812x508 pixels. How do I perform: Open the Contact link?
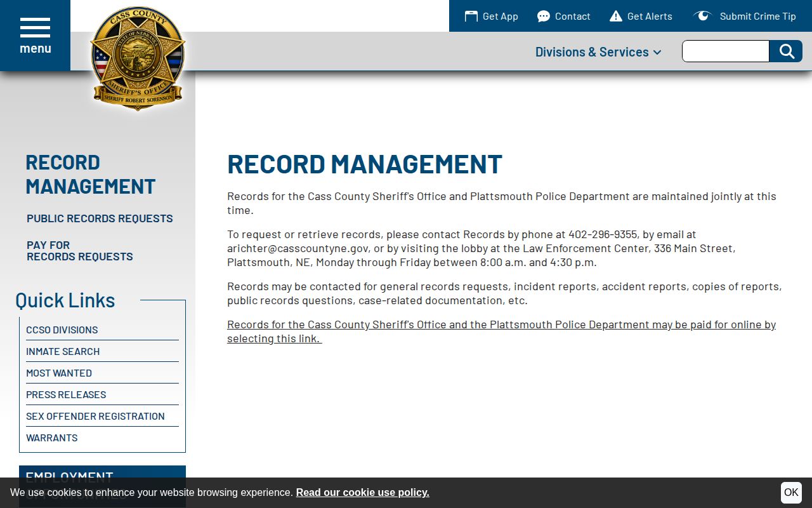pyautogui.click(x=564, y=17)
